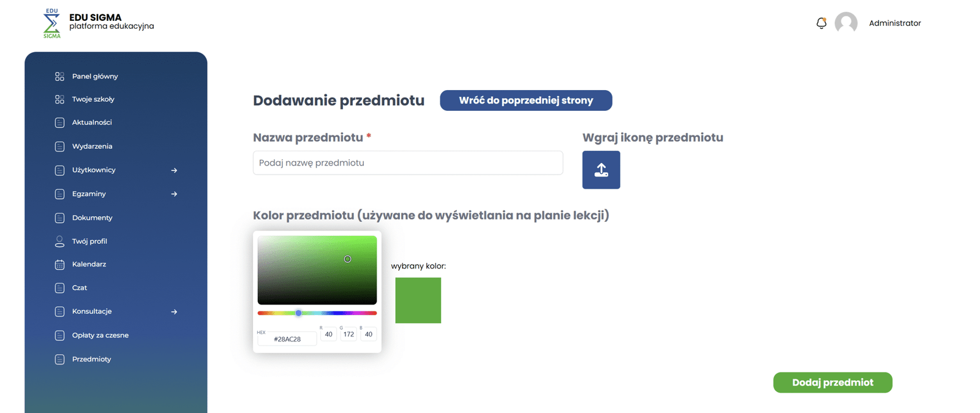Screen dimensions: 980x413
Task: Focus the Nazwa przedmiotu text field
Action: (407, 163)
